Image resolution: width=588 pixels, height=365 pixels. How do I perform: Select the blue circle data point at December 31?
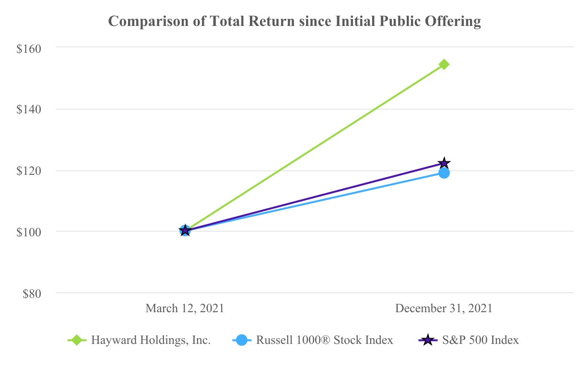point(444,172)
